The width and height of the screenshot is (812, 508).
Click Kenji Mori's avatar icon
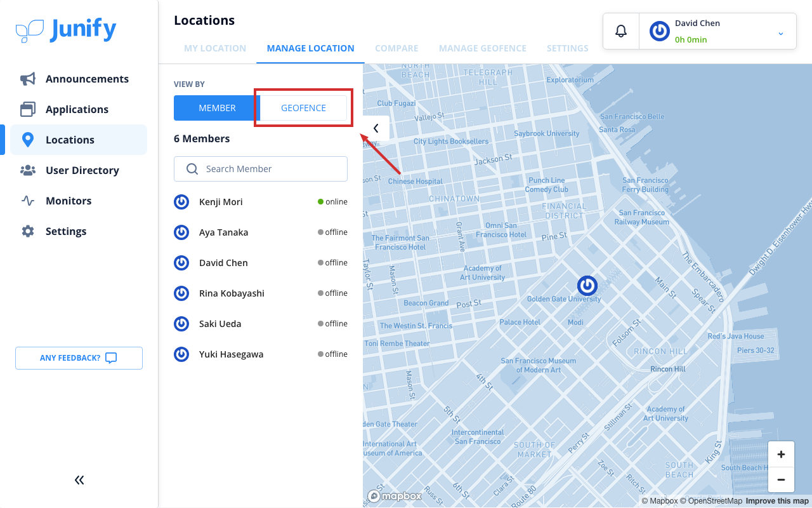[181, 202]
